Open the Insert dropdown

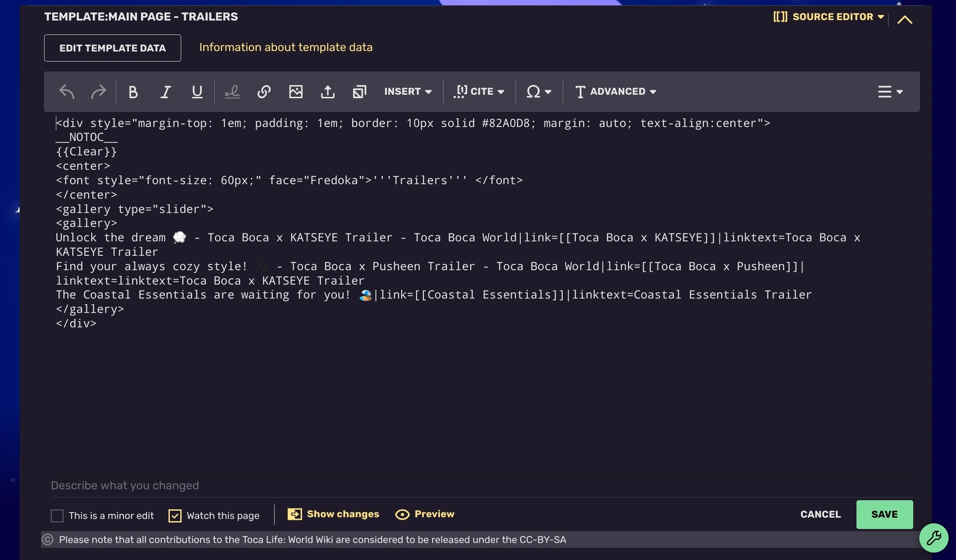408,92
